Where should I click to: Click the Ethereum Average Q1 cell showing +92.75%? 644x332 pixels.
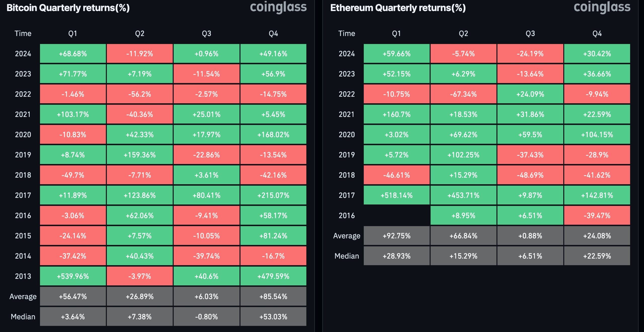[396, 236]
